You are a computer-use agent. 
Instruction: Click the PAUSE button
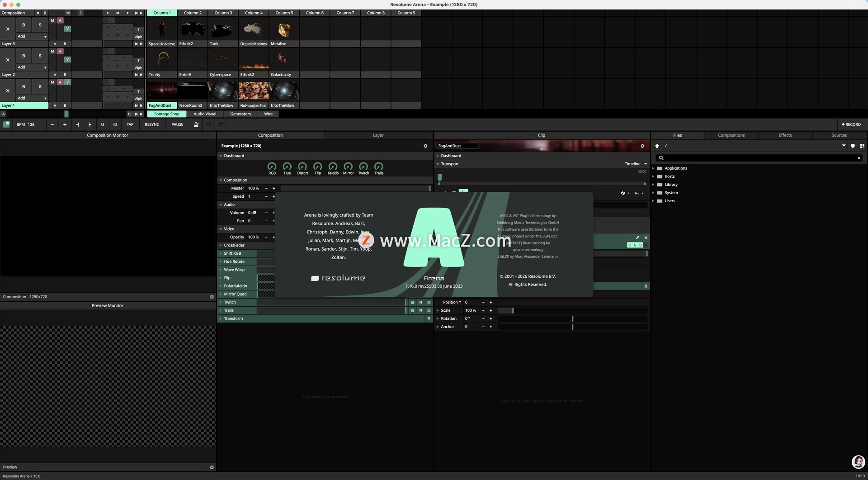178,124
